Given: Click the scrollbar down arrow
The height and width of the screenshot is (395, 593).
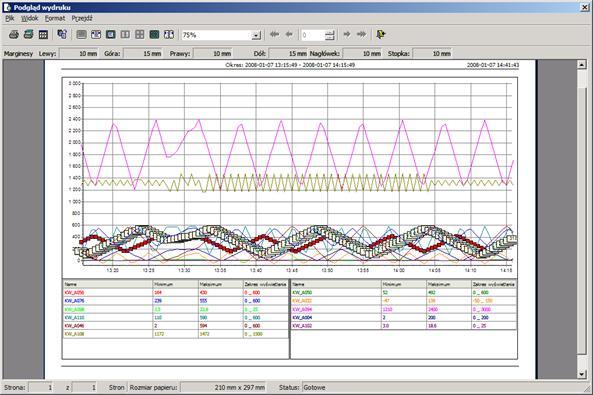Looking at the screenshot, I should [582, 374].
